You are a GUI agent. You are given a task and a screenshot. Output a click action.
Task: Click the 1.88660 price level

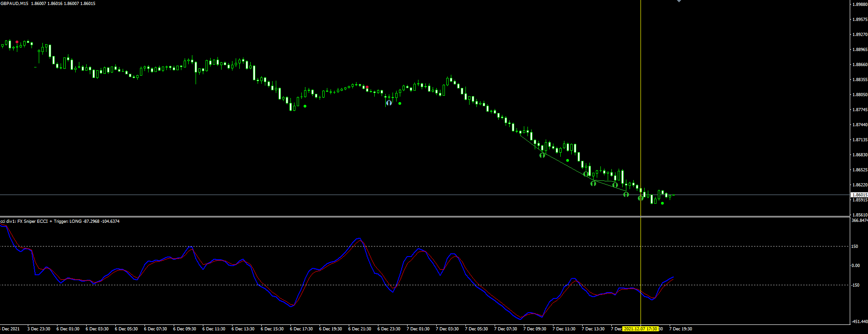coord(860,65)
